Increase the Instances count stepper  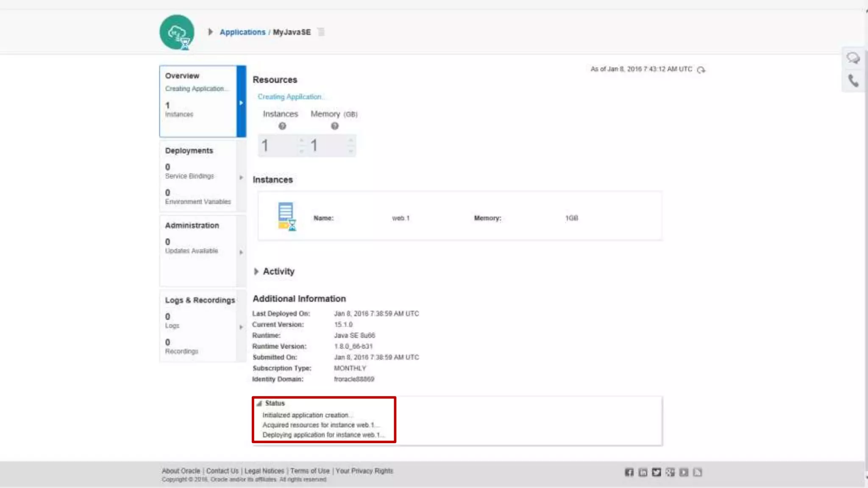[302, 140]
